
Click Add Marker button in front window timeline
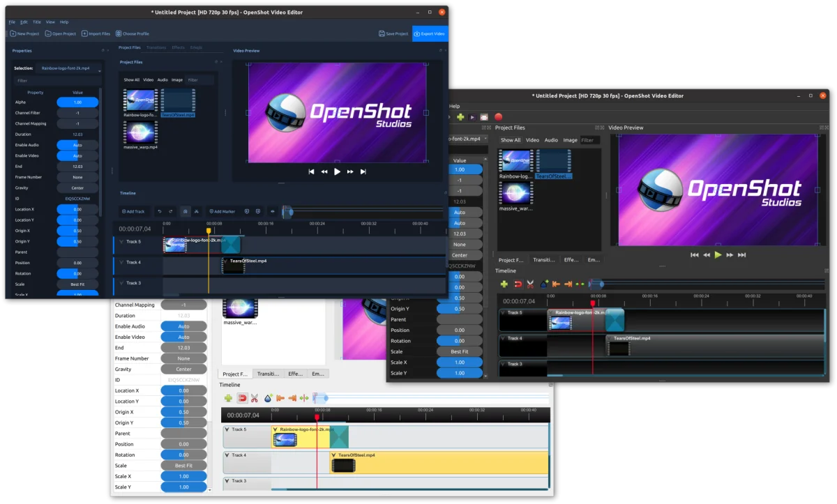point(222,211)
